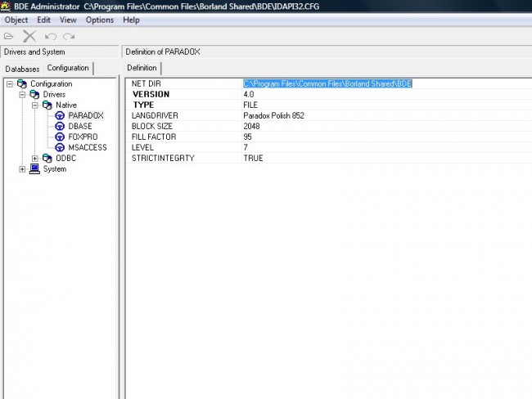Click the PARADOX driver icon
The width and height of the screenshot is (532, 399).
coord(60,115)
